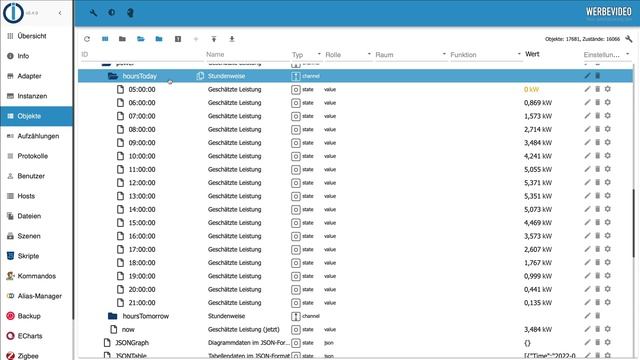Open the Typ filter dropdown
Image resolution: width=640 pixels, height=360 pixels.
tap(307, 55)
